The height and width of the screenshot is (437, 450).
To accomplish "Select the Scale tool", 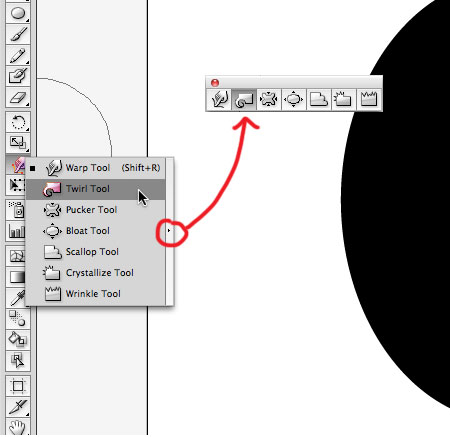I will 18,143.
